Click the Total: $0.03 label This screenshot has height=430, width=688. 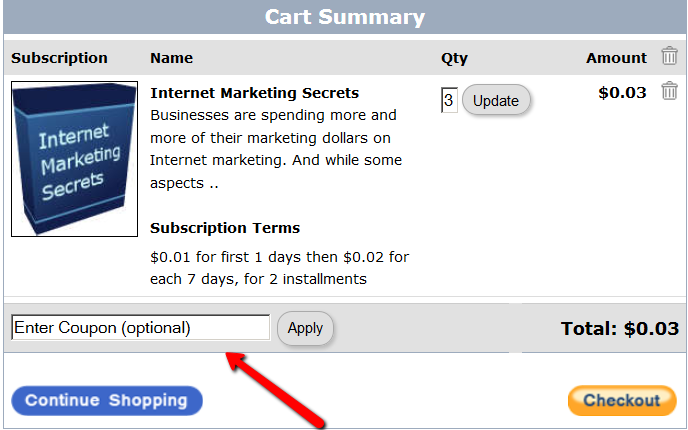(x=621, y=328)
